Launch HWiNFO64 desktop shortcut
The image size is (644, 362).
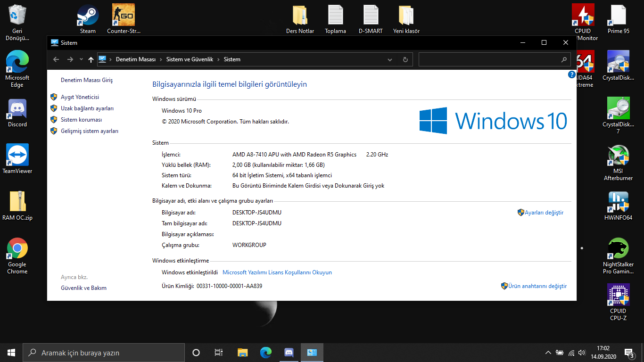pos(618,206)
